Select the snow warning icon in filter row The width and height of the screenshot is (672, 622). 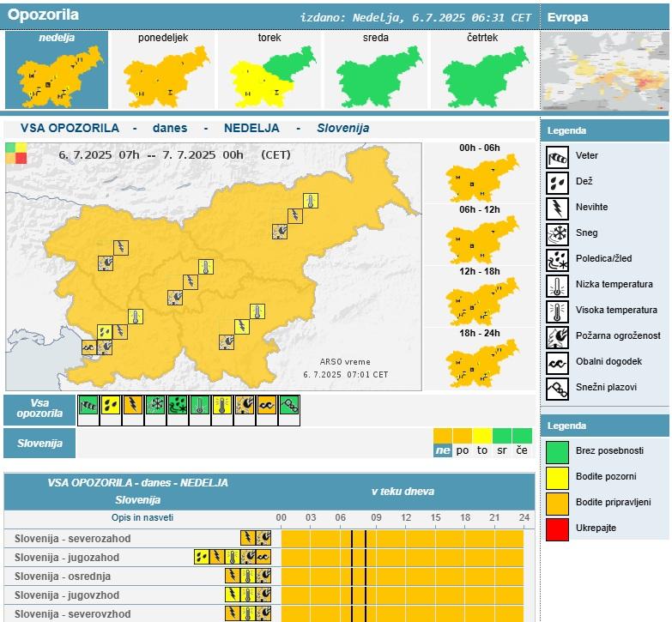[x=155, y=406]
